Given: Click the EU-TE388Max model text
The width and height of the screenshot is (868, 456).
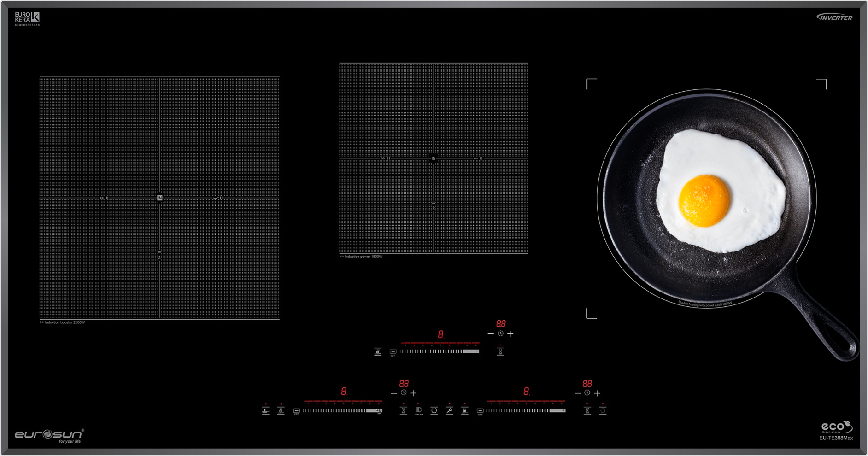Looking at the screenshot, I should point(836,438).
